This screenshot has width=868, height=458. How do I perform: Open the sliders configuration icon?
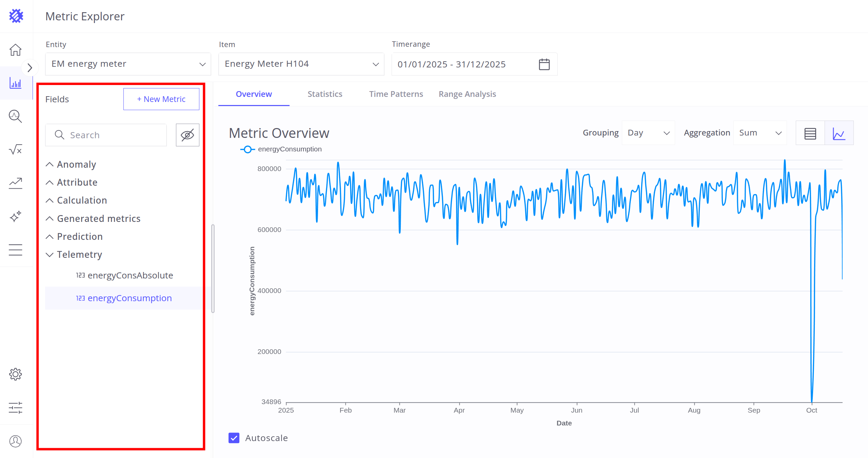[x=16, y=408]
